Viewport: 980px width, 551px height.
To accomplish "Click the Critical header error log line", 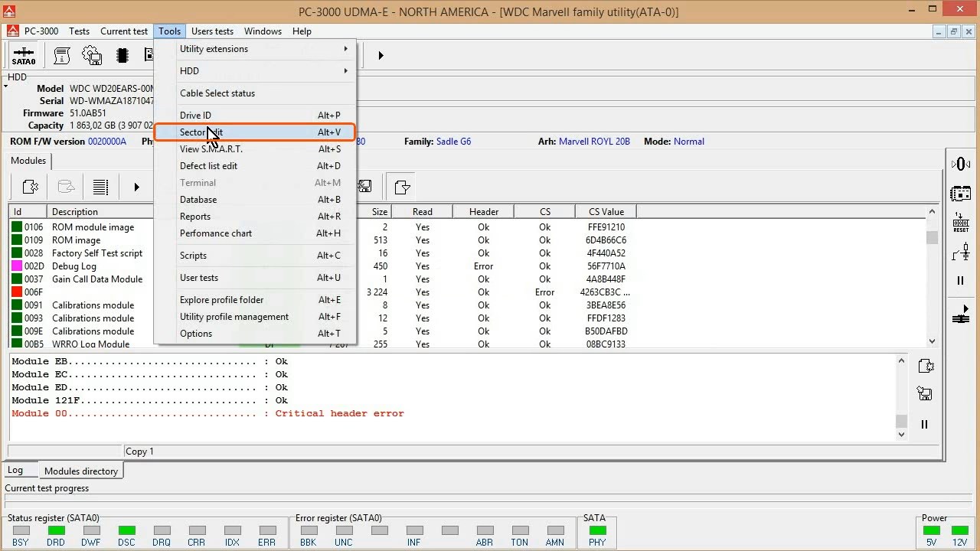I will (x=207, y=413).
